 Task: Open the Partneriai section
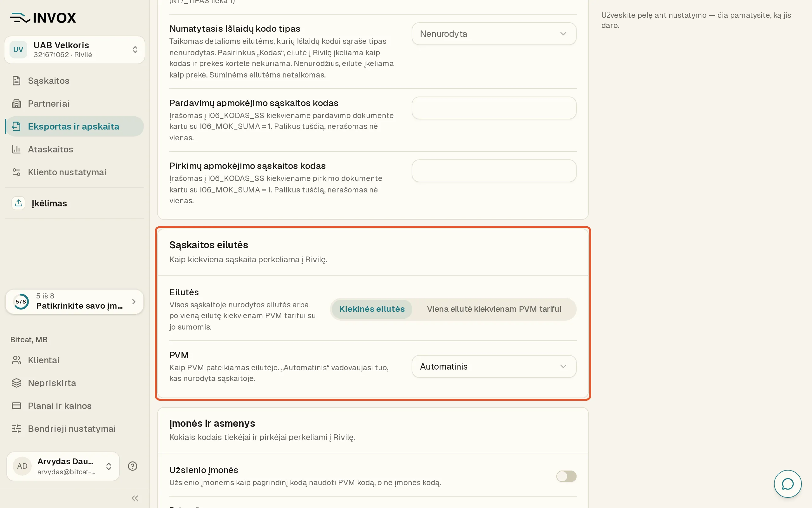(75, 104)
